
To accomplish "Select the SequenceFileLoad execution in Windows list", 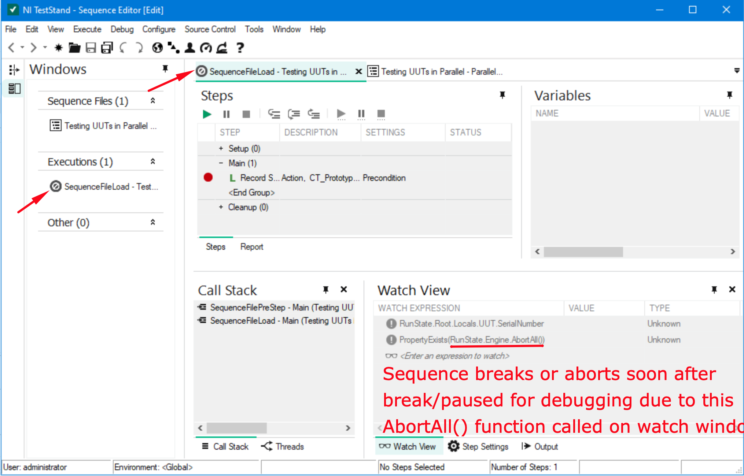I will pyautogui.click(x=104, y=187).
